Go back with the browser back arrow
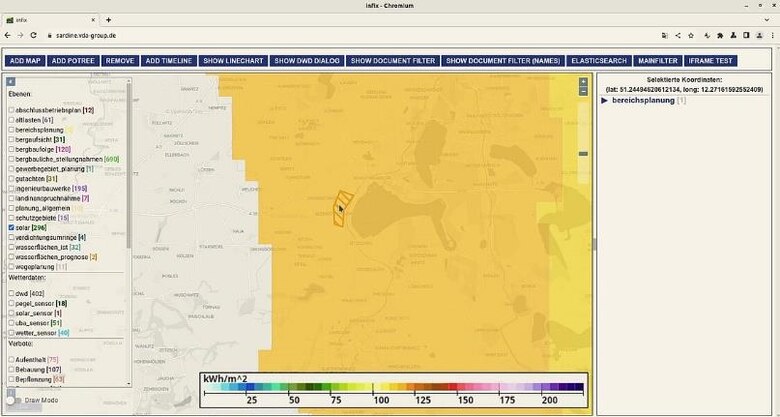 7,35
